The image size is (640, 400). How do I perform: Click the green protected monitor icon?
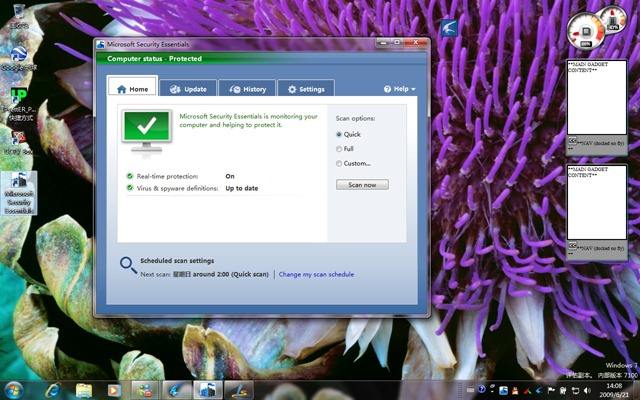coord(147,131)
